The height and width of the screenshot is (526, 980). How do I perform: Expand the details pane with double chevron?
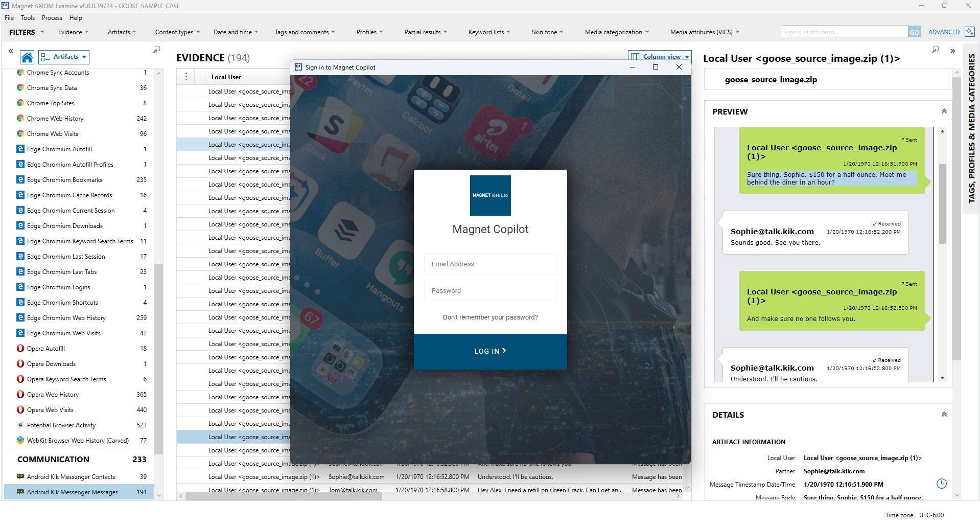[953, 51]
